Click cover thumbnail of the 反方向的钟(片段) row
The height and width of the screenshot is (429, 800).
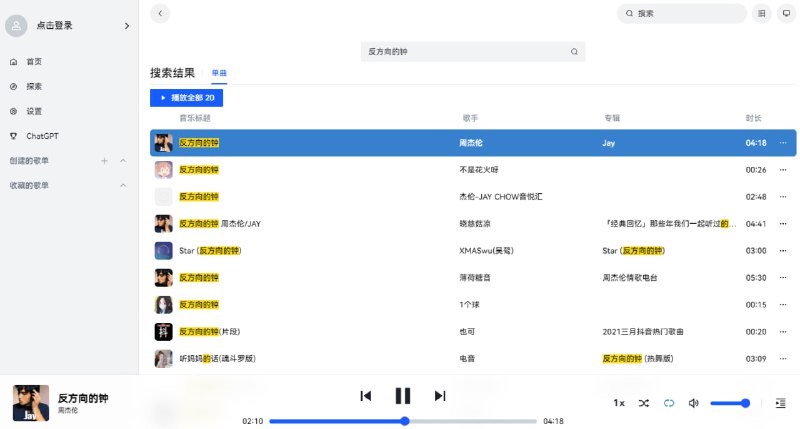pos(163,332)
